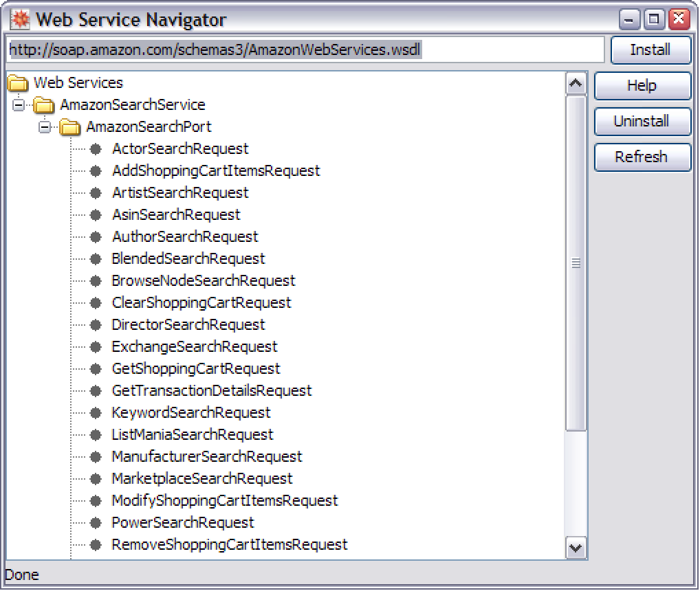Select RemoveShoppingCartItemsRequest operation text
Viewport: 700px width, 591px height.
click(230, 544)
